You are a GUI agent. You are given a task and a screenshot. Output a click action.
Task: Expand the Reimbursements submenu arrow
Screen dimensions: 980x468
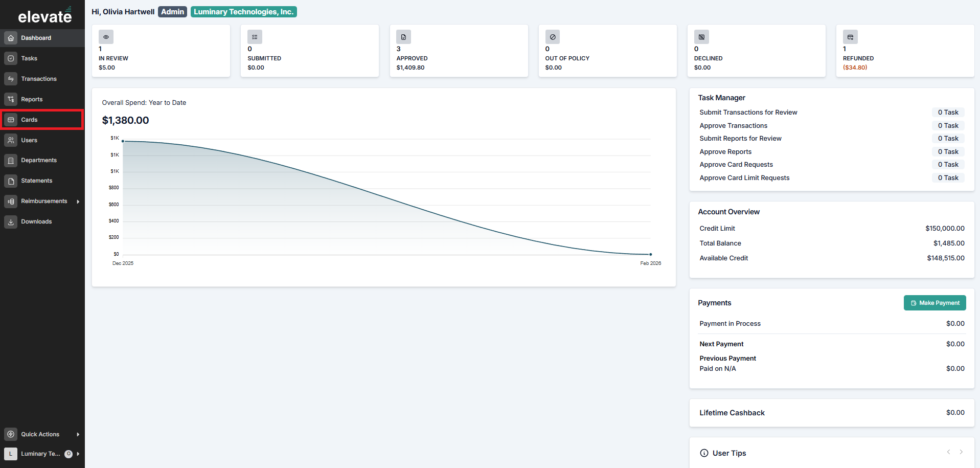point(78,202)
